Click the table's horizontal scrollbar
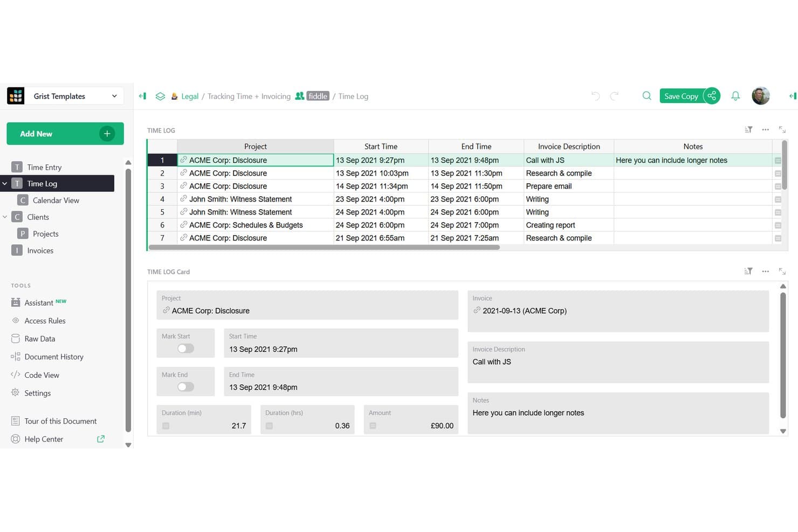This screenshot has width=798, height=532. coord(324,247)
